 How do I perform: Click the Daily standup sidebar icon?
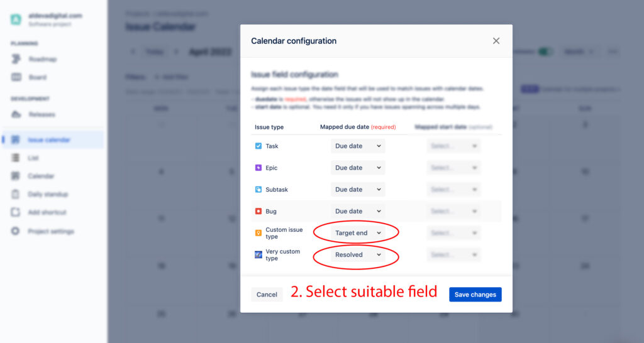(16, 194)
